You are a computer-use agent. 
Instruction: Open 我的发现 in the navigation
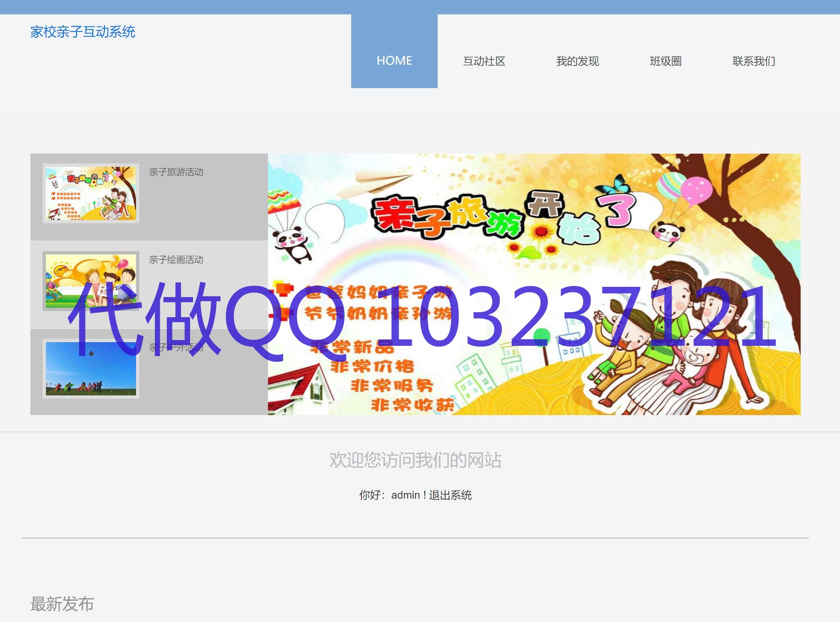(577, 61)
